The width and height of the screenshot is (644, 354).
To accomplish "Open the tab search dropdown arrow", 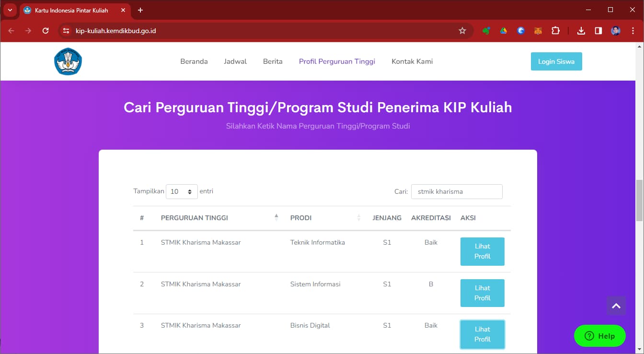I will coord(10,10).
